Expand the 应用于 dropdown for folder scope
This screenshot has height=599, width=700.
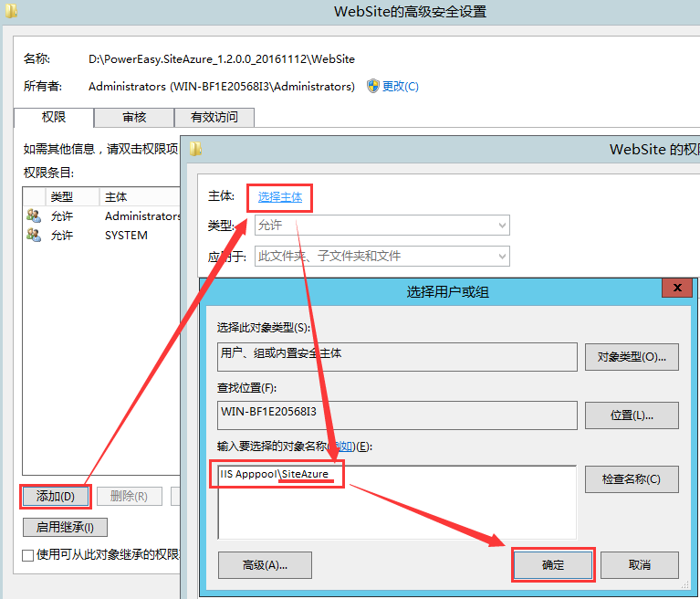pos(382,256)
